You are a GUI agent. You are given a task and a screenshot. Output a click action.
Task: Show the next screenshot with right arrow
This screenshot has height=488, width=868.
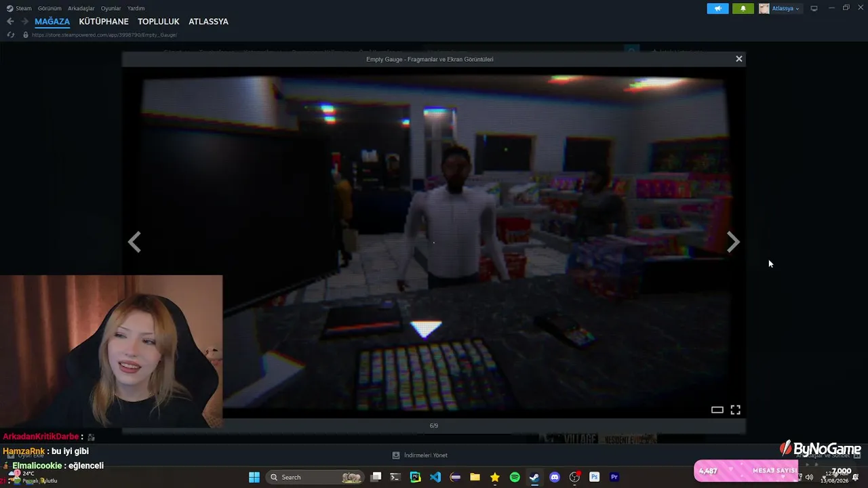tap(733, 242)
